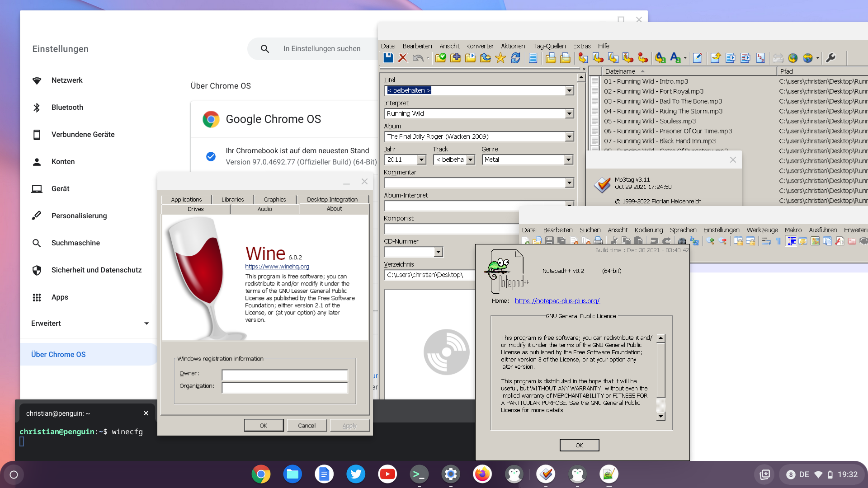Screen dimensions: 868x488
Task: Open Mp3tag options via the wrench icon
Action: pyautogui.click(x=830, y=58)
